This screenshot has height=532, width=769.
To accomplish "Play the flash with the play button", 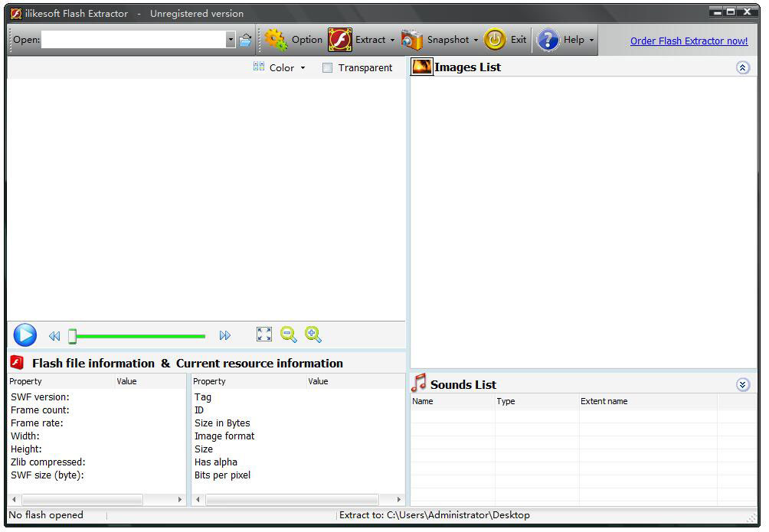I will pos(25,335).
